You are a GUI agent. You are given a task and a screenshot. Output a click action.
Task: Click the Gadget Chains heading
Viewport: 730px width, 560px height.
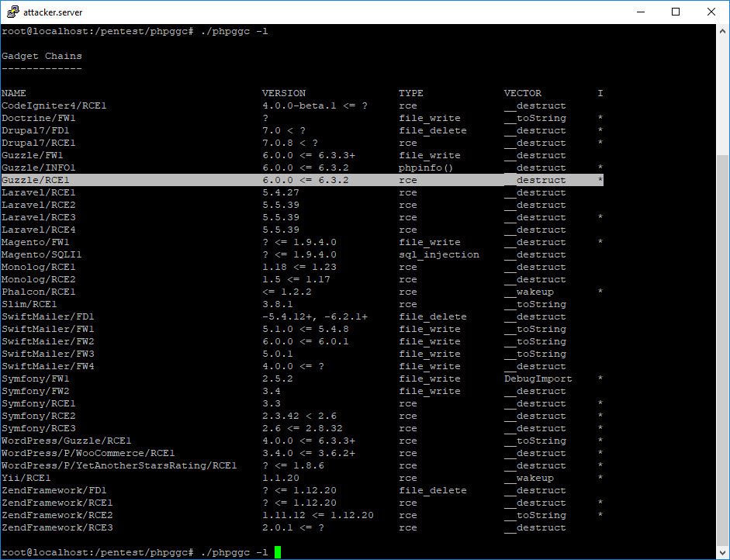(x=42, y=56)
